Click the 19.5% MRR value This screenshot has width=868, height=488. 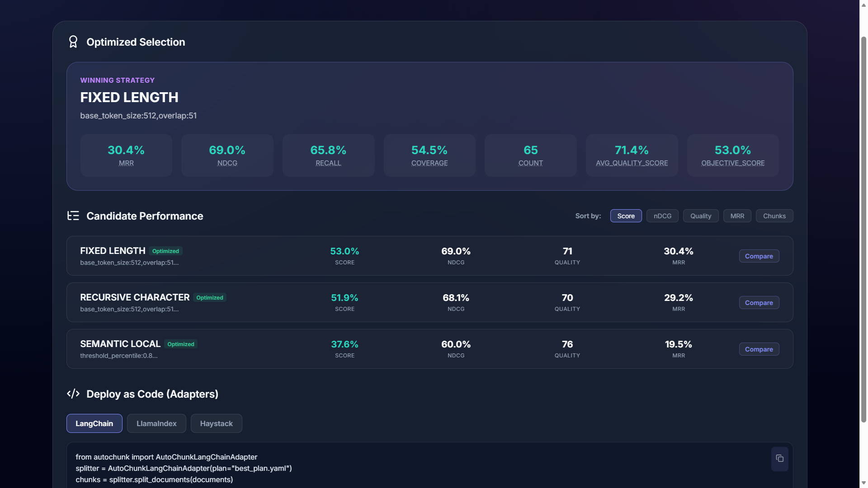[678, 344]
